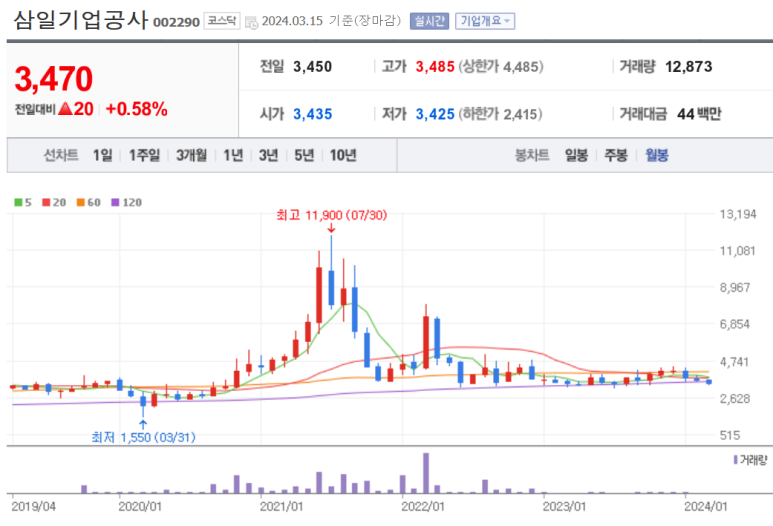The height and width of the screenshot is (526, 773).
Task: Click the tallest volume bar near 2022/01
Action: (426, 473)
